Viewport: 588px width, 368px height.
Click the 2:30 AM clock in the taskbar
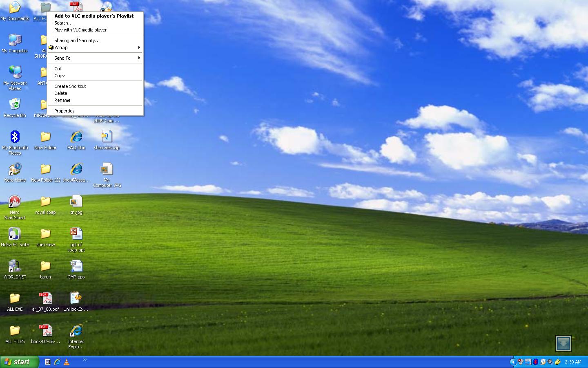point(573,362)
